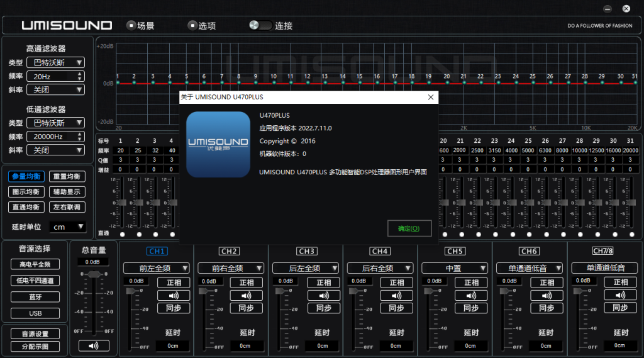This screenshot has width=644, height=358.
Task: Click the CH5 延时 0cm delay field
Action: coord(470,346)
